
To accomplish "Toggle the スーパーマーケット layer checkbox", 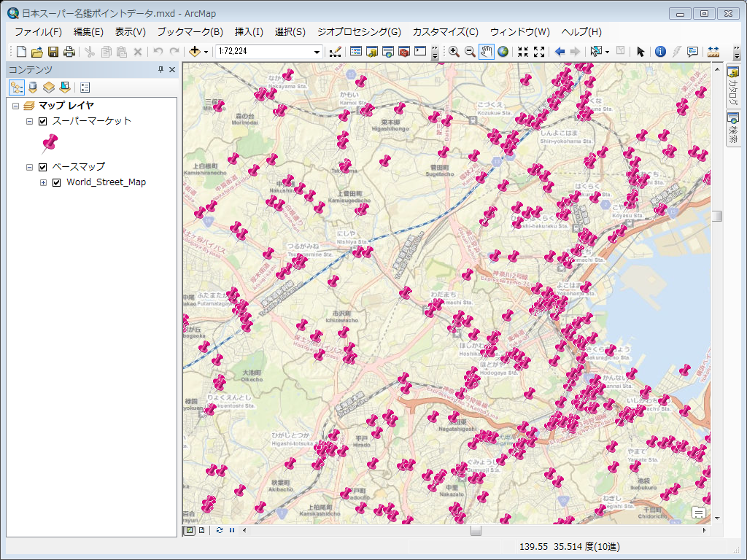I will point(43,121).
